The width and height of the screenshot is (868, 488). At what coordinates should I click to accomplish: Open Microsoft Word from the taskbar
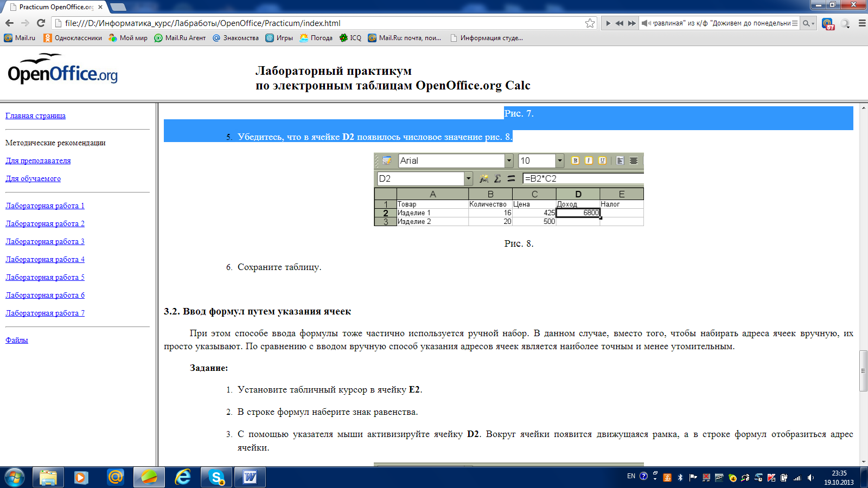point(250,477)
